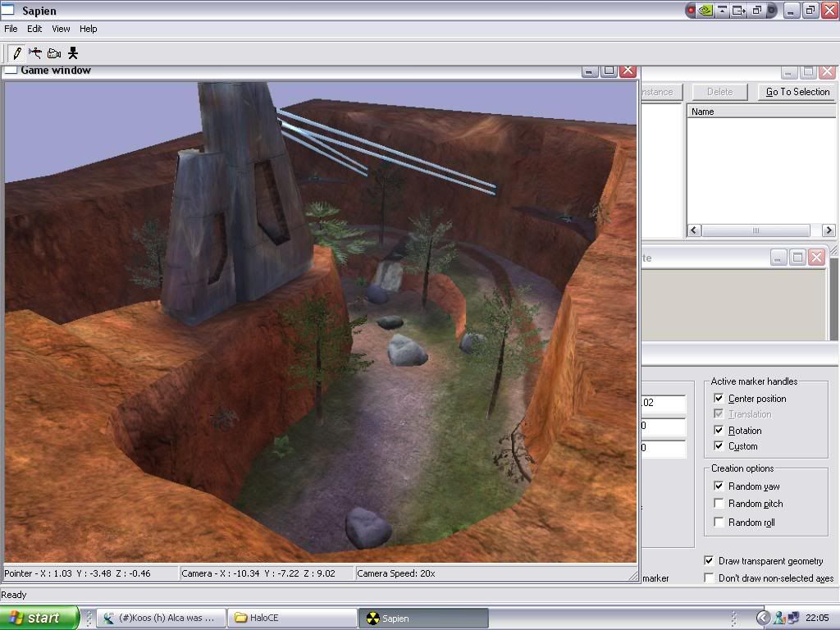This screenshot has height=630, width=840.
Task: Click the NVIDIA collapse-to-top arrow icon
Action: tap(722, 10)
